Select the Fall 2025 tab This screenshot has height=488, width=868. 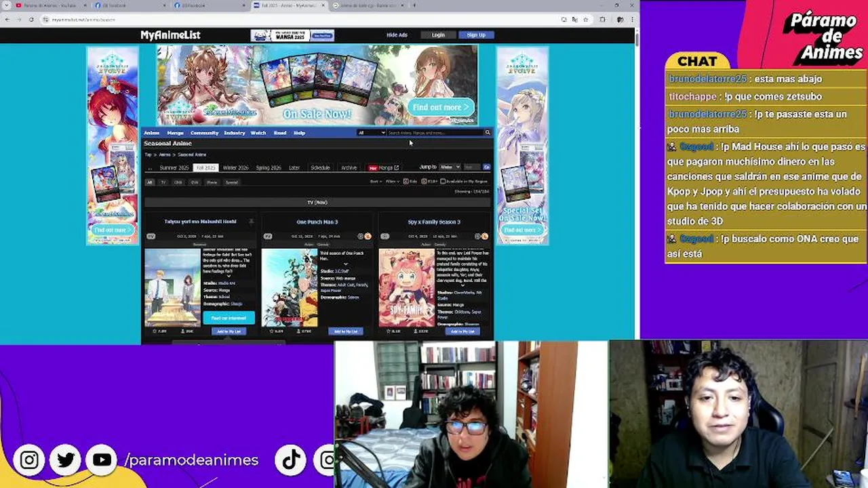205,167
